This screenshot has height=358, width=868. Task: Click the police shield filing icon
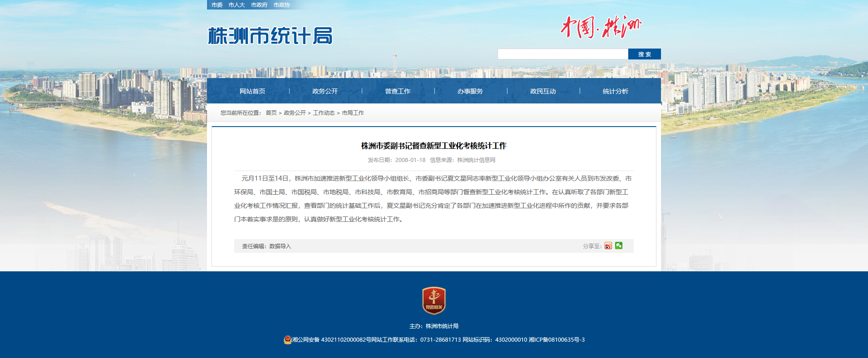(287, 340)
